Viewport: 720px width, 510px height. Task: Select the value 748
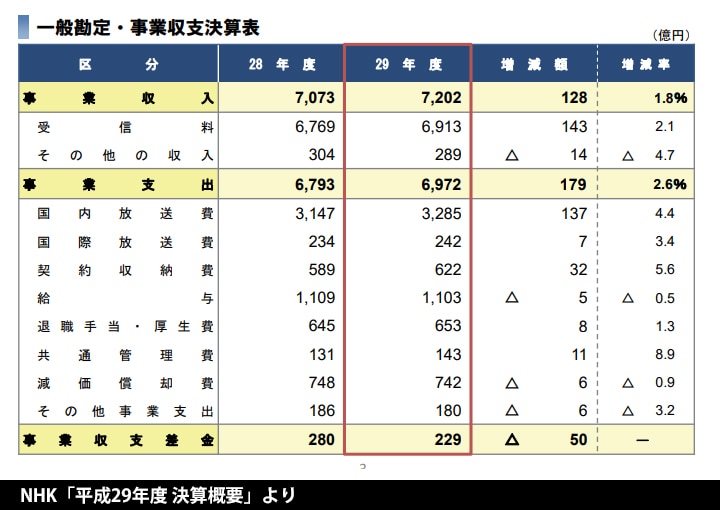pyautogui.click(x=322, y=382)
